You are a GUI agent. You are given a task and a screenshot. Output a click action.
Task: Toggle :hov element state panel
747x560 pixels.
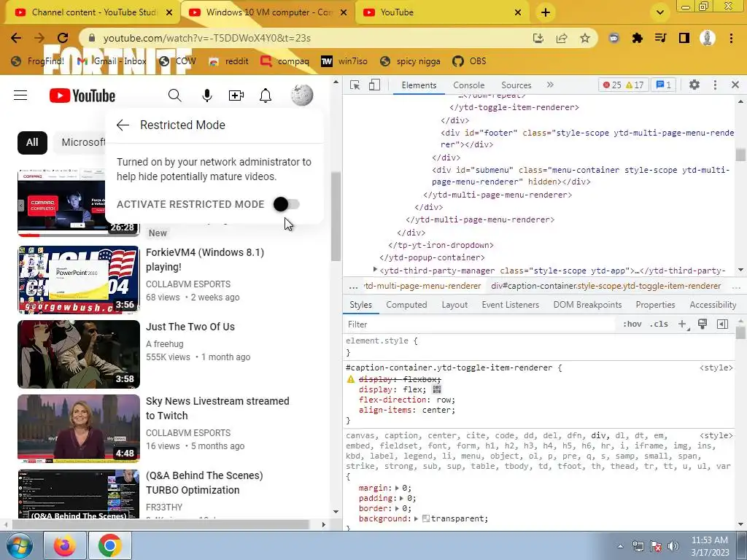pos(632,324)
